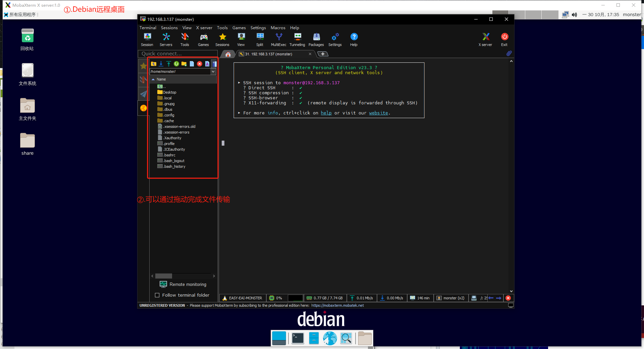Open the Tools sidebar tab

(144, 80)
